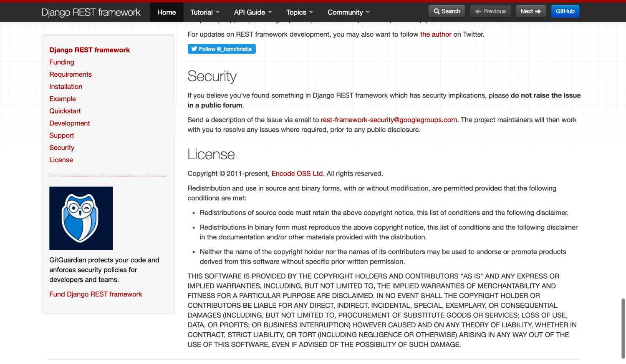Follow 'the author' Twitter link

pos(436,34)
